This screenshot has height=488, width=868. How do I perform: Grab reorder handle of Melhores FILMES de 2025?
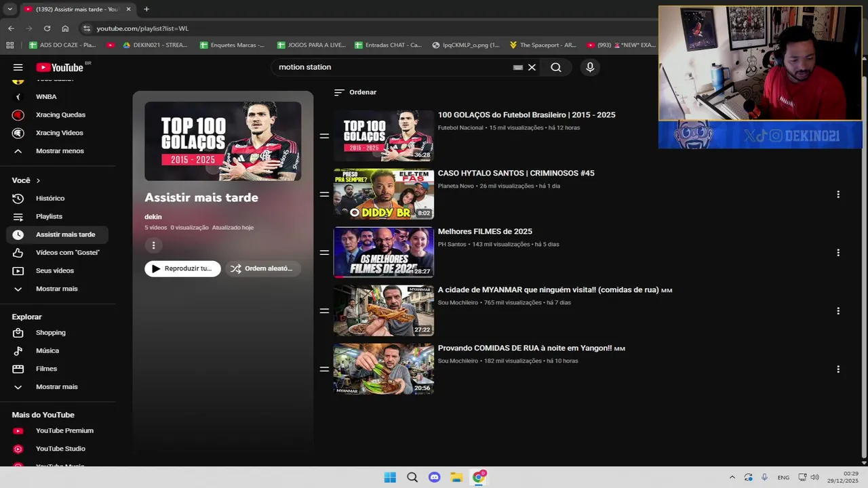tap(324, 253)
